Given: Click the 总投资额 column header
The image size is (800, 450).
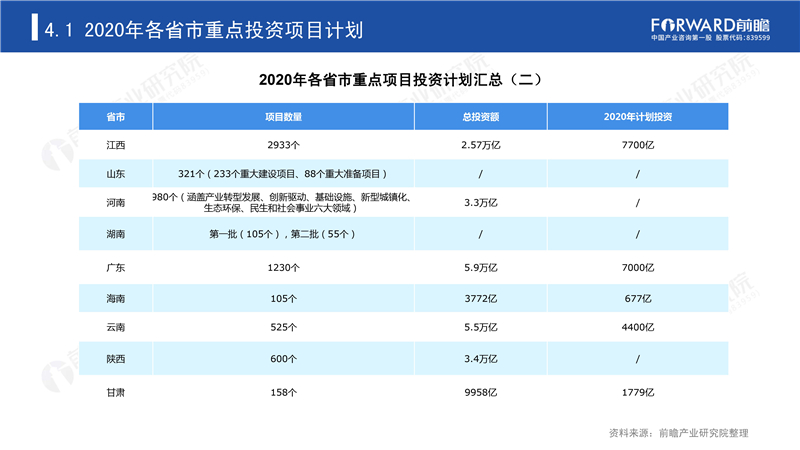Looking at the screenshot, I should coord(481,117).
